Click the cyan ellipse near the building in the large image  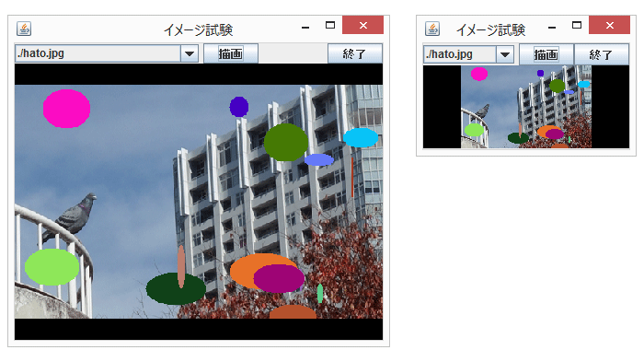click(361, 137)
